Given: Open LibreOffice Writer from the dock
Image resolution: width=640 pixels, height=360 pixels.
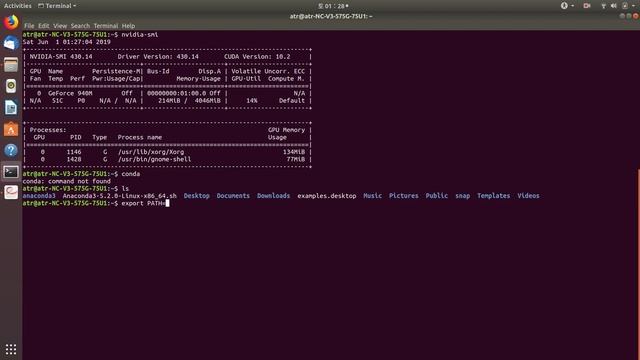Looking at the screenshot, I should tap(11, 108).
